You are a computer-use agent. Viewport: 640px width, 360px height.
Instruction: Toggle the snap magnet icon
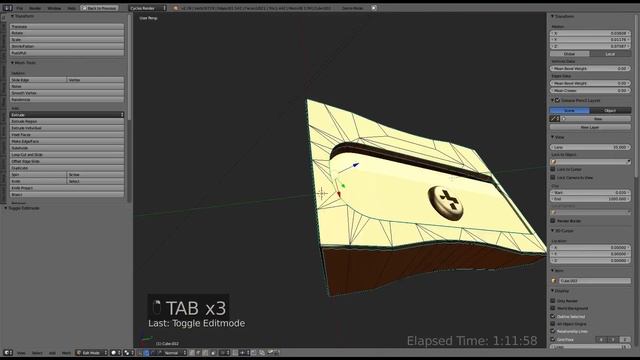coord(236,353)
